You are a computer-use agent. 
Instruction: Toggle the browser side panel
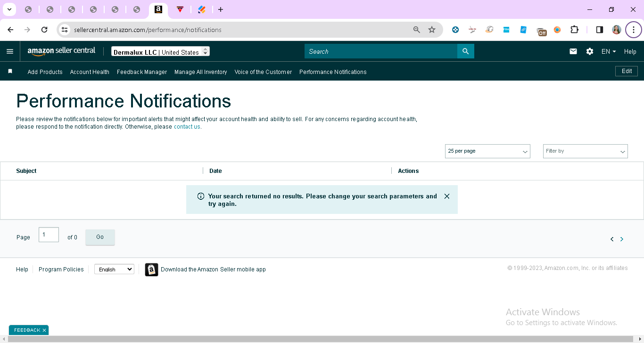[x=600, y=30]
